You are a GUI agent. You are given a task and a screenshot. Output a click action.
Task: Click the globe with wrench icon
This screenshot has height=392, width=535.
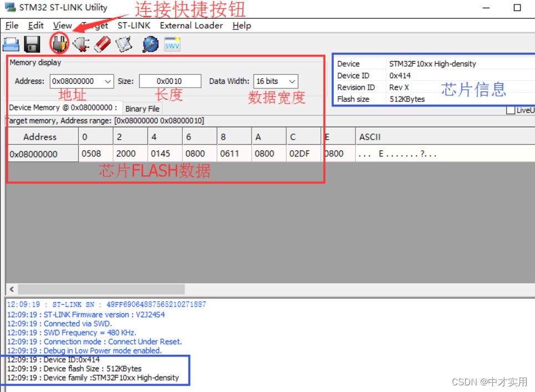[x=150, y=44]
